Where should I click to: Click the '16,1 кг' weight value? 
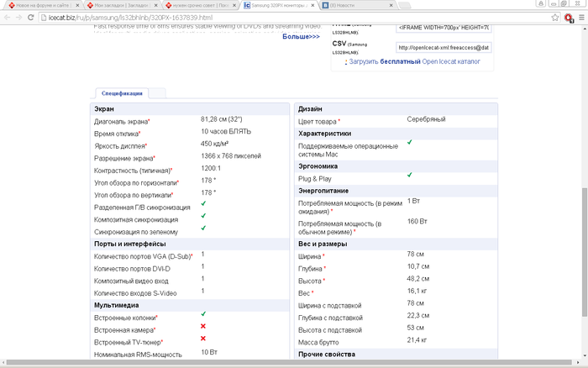417,291
